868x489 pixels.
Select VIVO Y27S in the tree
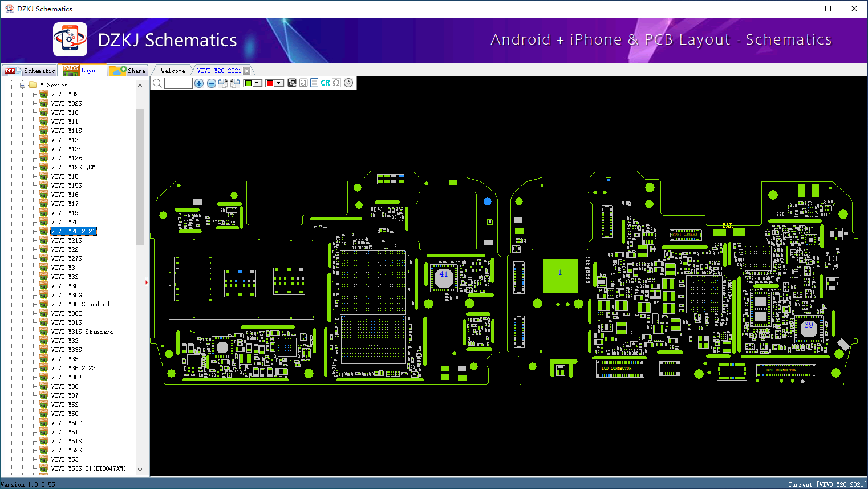66,258
